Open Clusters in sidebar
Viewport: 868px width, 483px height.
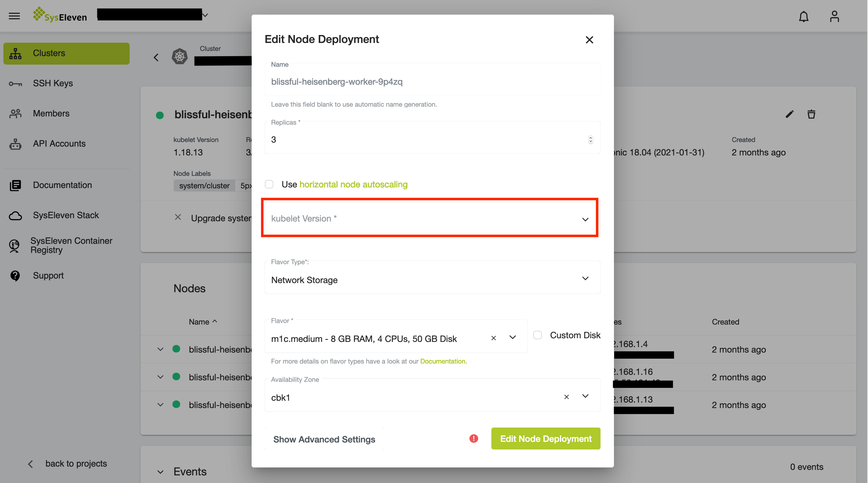pyautogui.click(x=66, y=53)
